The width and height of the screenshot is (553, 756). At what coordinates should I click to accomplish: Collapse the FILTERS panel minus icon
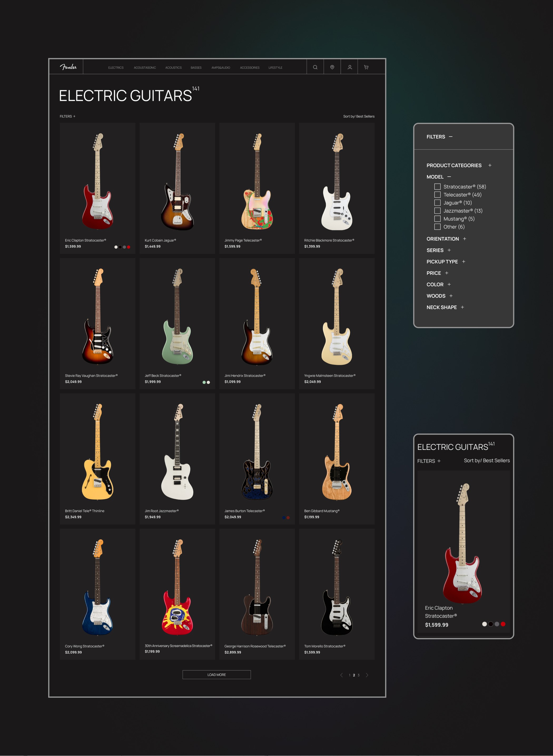coord(451,137)
